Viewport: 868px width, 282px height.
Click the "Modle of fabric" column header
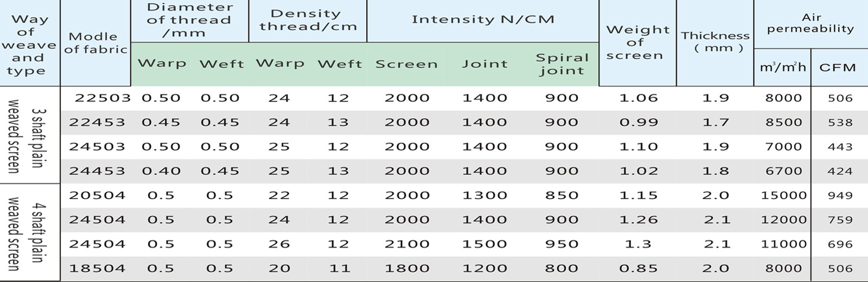tap(95, 43)
